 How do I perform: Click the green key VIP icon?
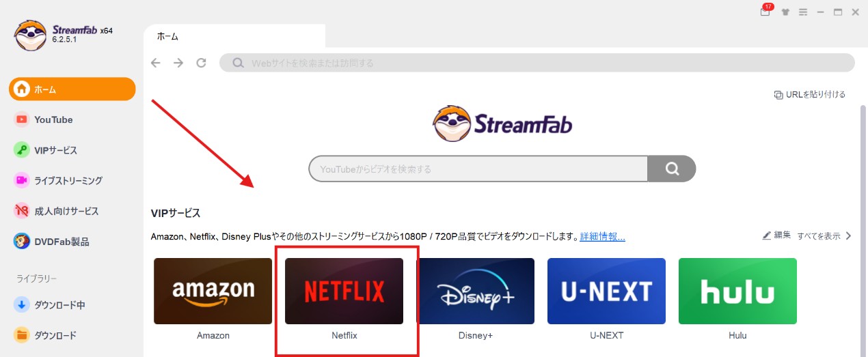tap(22, 150)
